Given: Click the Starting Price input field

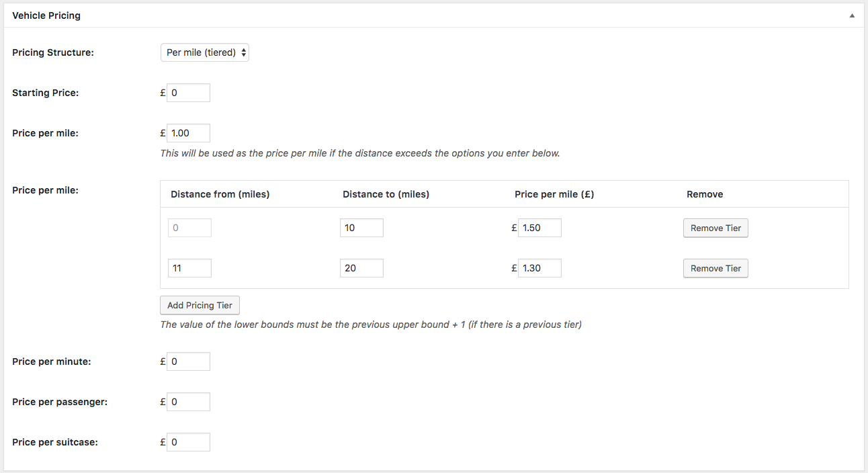Looking at the screenshot, I should pyautogui.click(x=188, y=92).
